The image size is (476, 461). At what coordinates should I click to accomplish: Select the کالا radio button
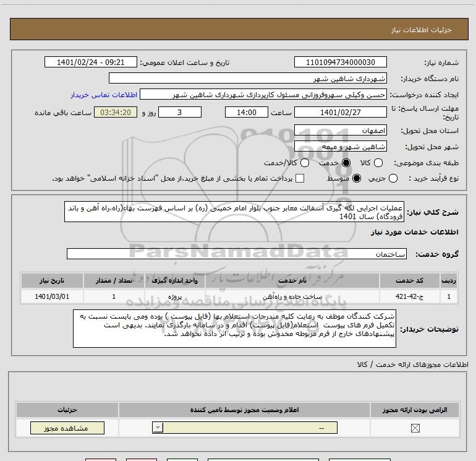(x=378, y=163)
